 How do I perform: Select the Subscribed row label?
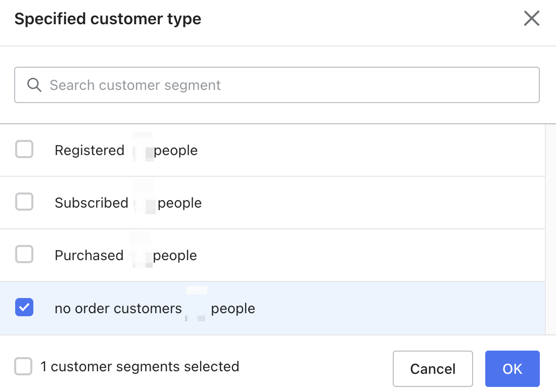[91, 203]
